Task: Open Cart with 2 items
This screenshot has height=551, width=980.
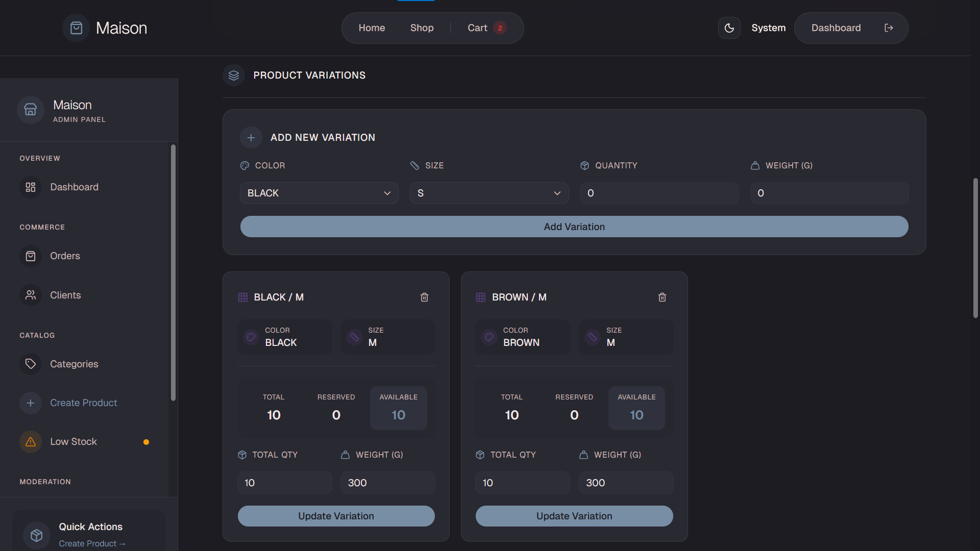Action: pos(487,28)
